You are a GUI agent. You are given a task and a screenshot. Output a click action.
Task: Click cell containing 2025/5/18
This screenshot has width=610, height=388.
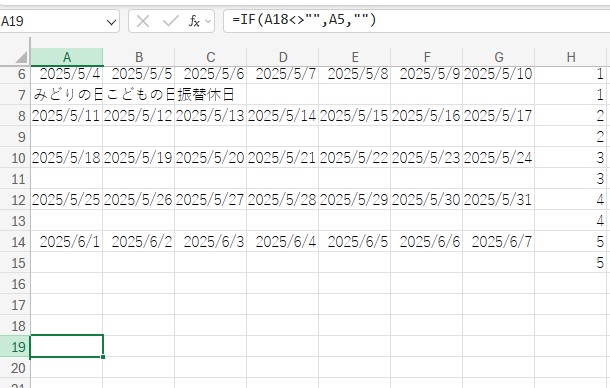tap(67, 158)
